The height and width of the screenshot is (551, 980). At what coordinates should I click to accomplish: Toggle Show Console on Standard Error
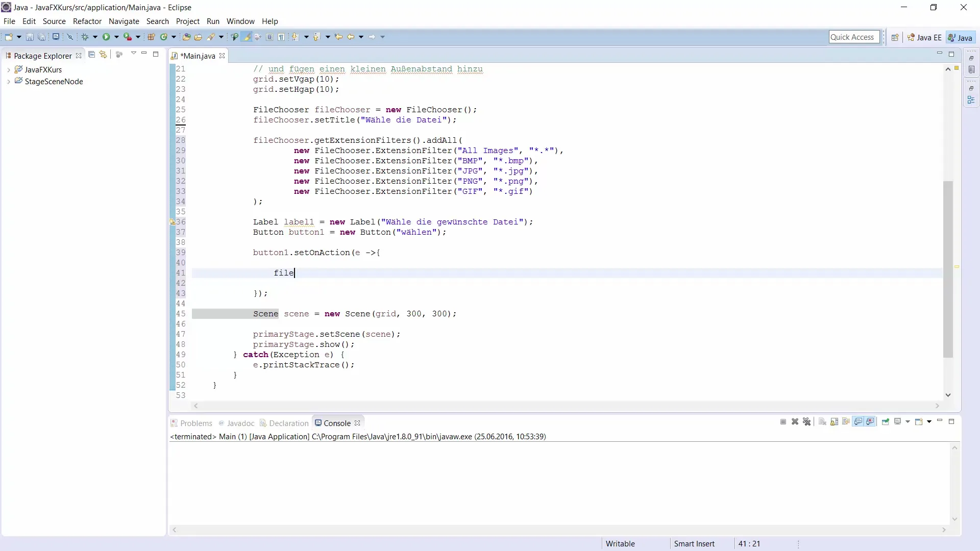[x=870, y=422]
